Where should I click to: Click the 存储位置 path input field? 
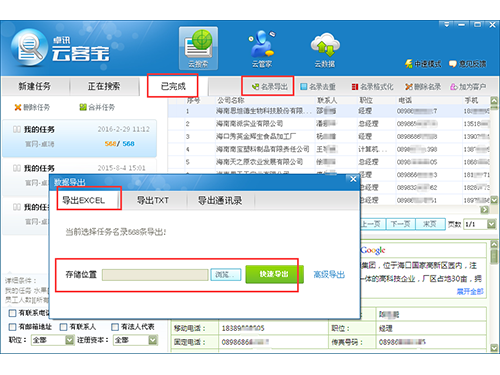pyautogui.click(x=155, y=275)
